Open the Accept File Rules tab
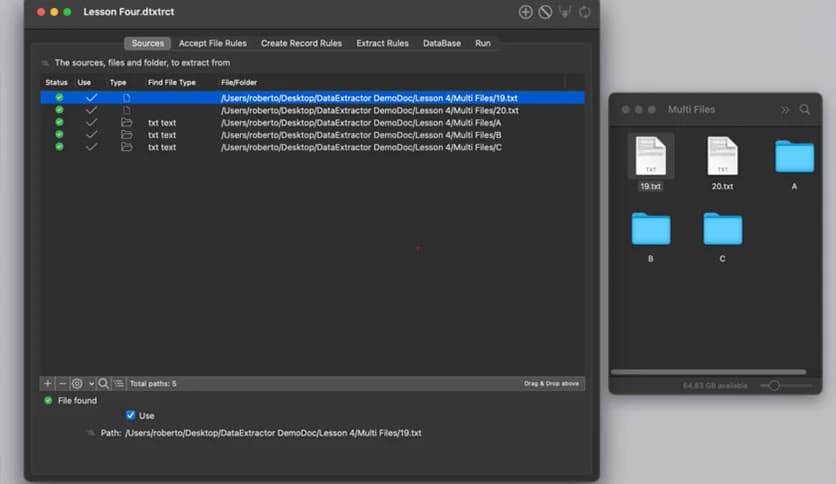Image resolution: width=836 pixels, height=484 pixels. point(212,43)
